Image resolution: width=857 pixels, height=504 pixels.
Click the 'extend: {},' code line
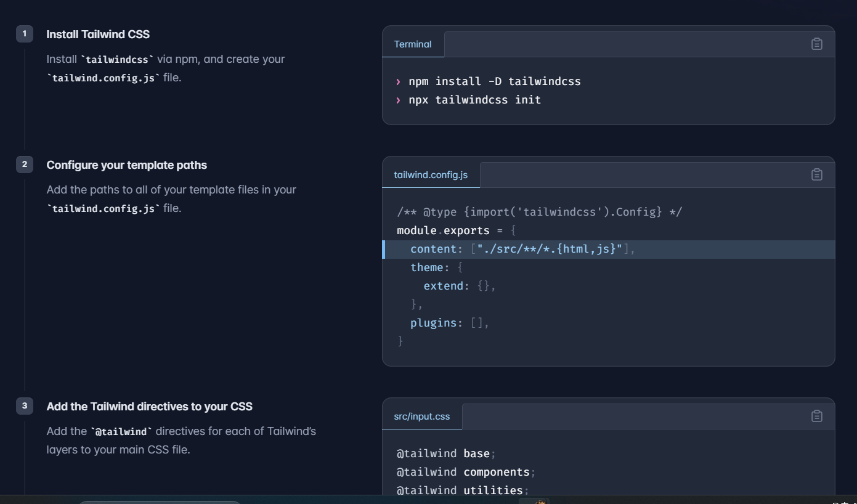(460, 286)
